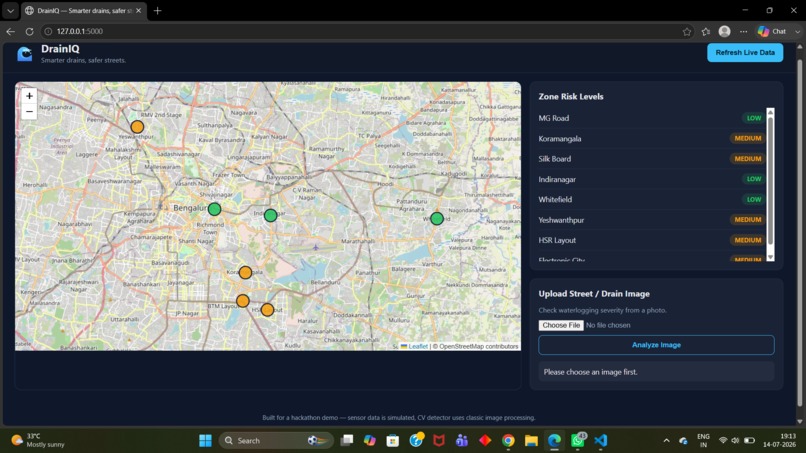
Task: Select the orange marker at HSR Layout
Action: click(267, 310)
